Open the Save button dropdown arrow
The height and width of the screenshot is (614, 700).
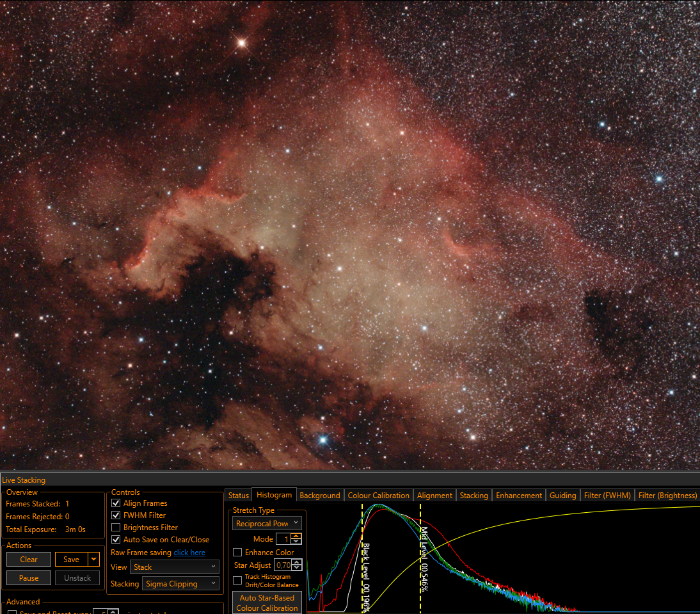point(94,559)
